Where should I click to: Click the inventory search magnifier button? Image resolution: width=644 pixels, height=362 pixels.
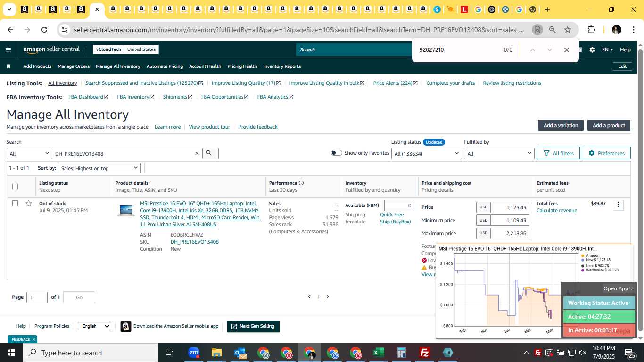209,153
